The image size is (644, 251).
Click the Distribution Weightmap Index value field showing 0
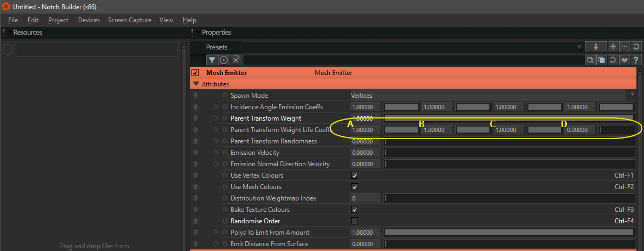[x=366, y=198]
